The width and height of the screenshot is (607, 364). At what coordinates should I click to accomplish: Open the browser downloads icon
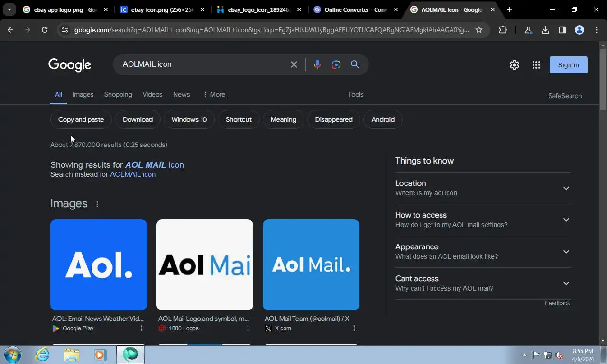point(545,30)
